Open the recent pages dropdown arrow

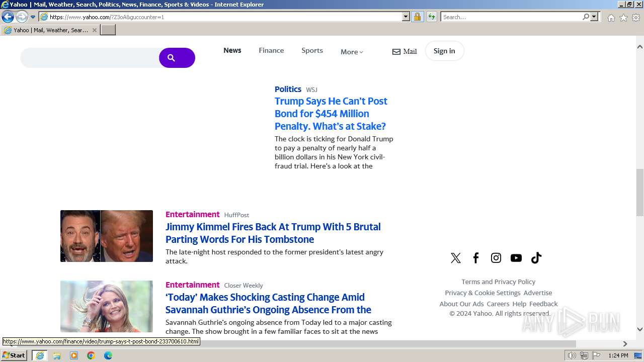pyautogui.click(x=33, y=17)
